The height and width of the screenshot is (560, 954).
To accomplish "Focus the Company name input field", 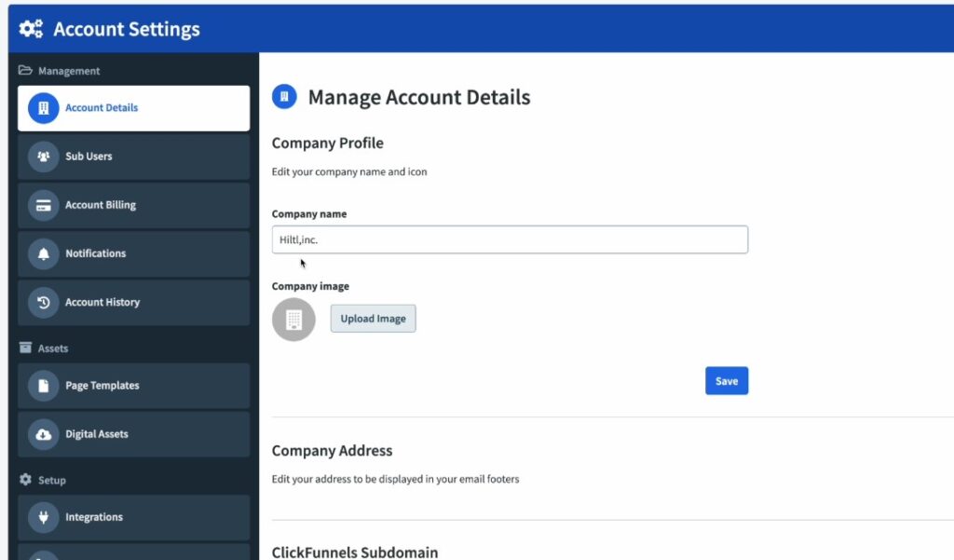I will pos(510,239).
